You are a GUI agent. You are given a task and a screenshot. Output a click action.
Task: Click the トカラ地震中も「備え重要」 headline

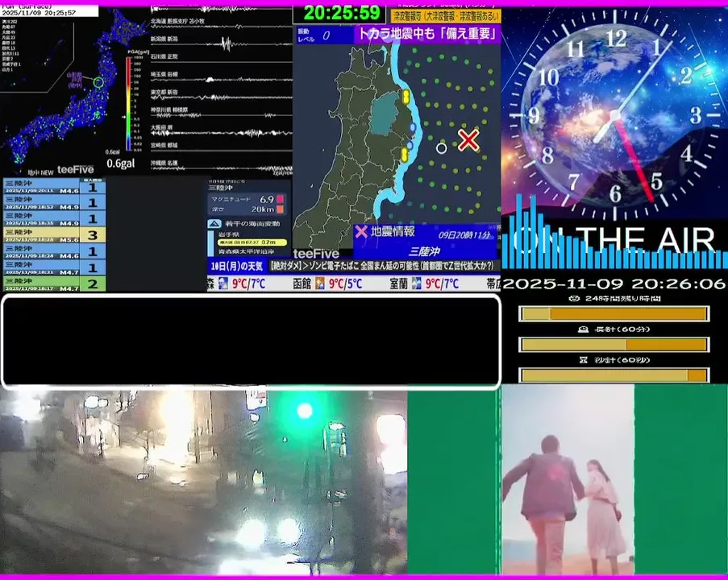tap(427, 34)
